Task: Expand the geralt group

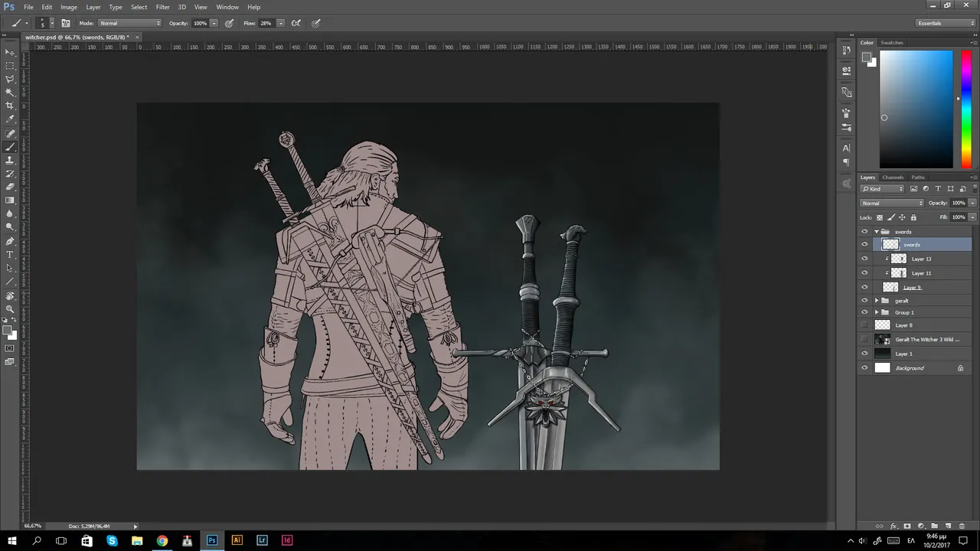Action: point(877,301)
